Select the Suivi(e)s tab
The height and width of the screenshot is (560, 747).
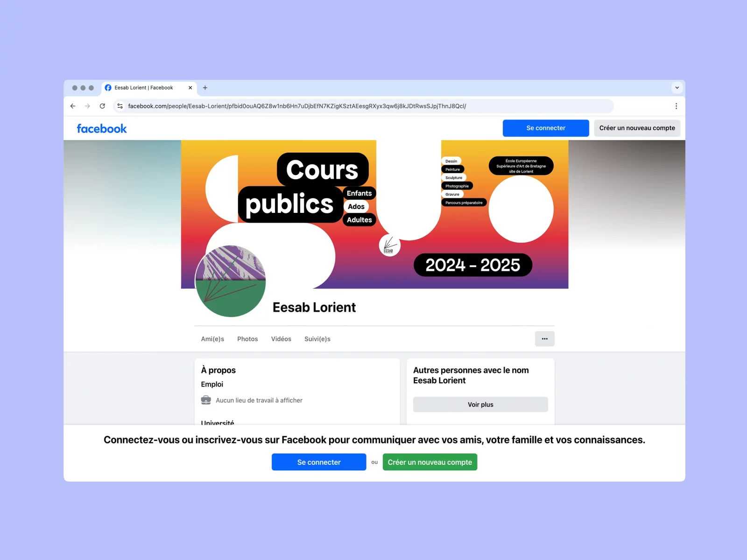click(x=317, y=339)
